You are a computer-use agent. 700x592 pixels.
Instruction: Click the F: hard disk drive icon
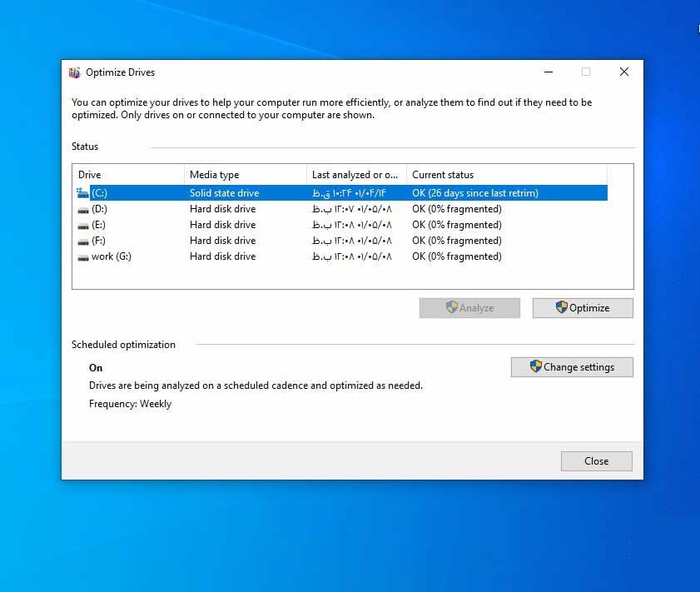(x=82, y=241)
